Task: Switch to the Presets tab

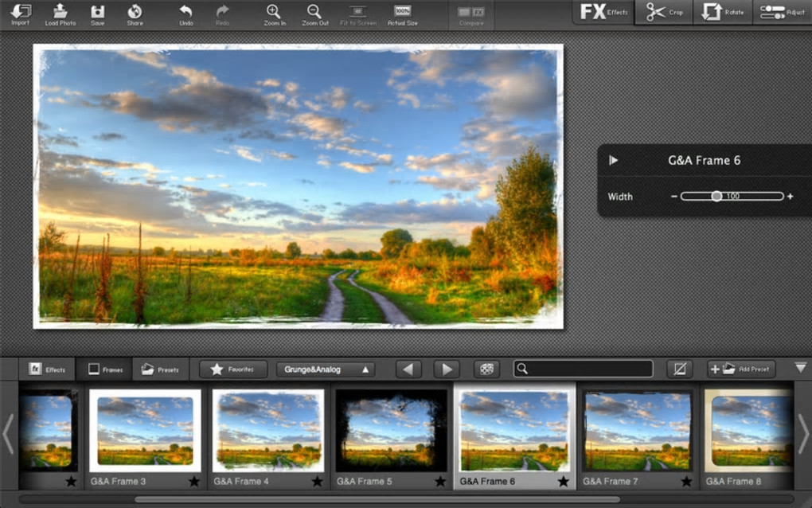Action: pos(160,369)
